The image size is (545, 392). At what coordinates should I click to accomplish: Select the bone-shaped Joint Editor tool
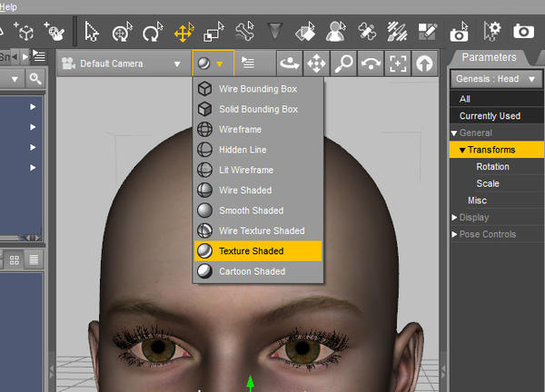243,34
